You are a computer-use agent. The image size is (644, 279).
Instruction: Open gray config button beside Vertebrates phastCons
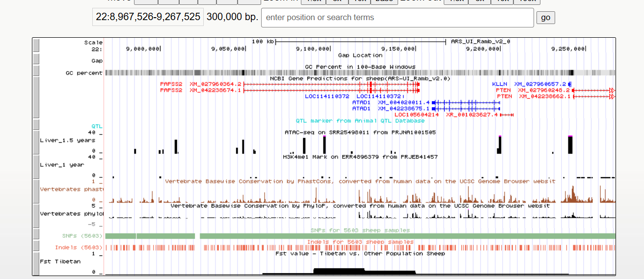(36, 191)
